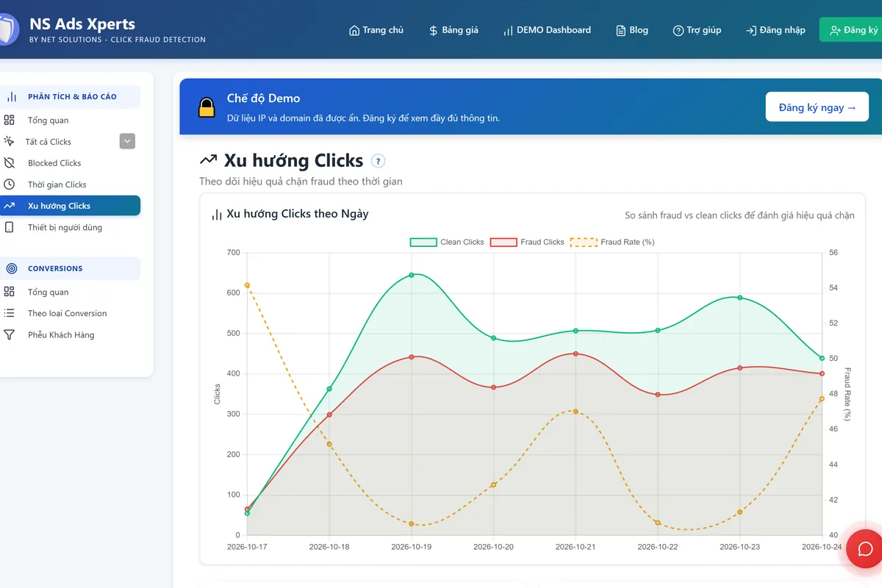This screenshot has height=588, width=882.
Task: Click the funnel icon beside Phễu Khách Hàng
Action: coord(9,334)
